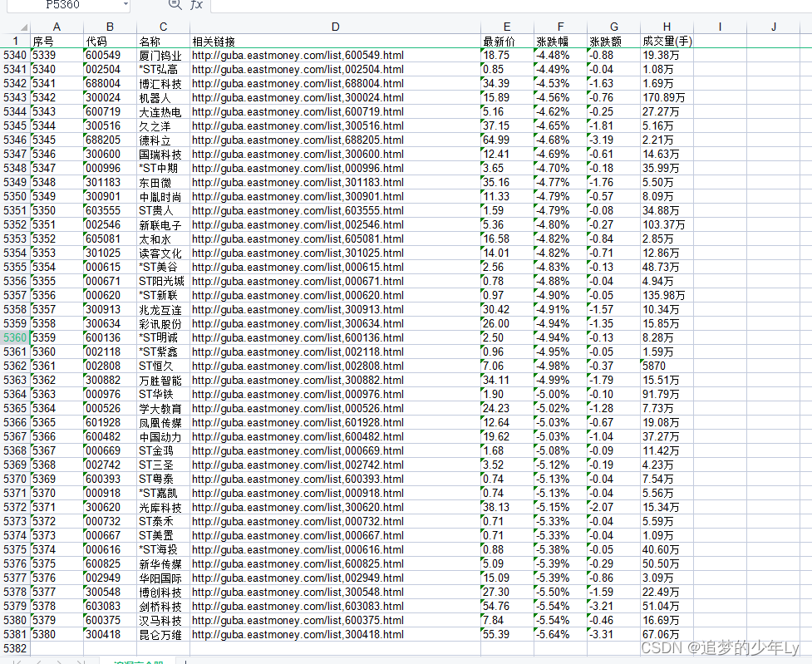This screenshot has width=812, height=664.
Task: Click change percent cell -5.00%
Action: click(x=560, y=394)
